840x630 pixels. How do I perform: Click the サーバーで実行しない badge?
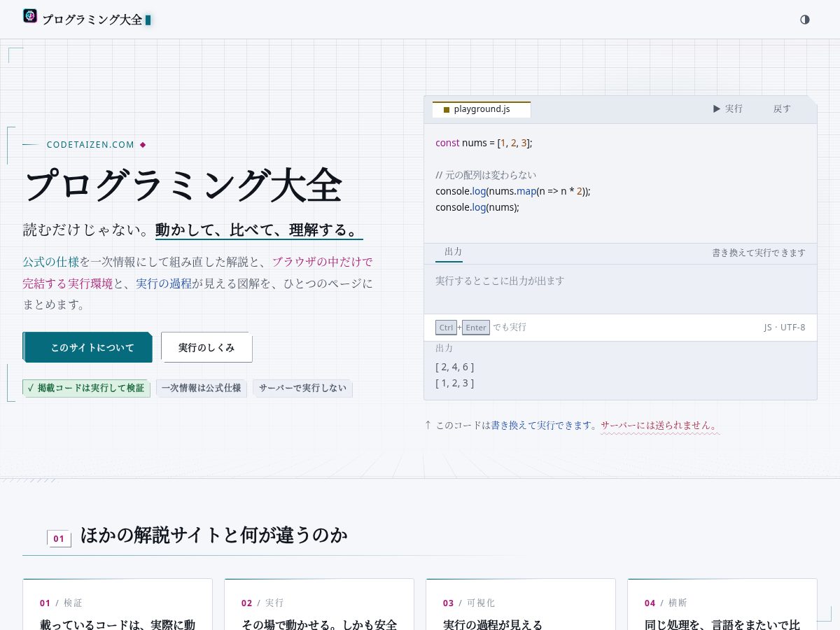tap(302, 388)
